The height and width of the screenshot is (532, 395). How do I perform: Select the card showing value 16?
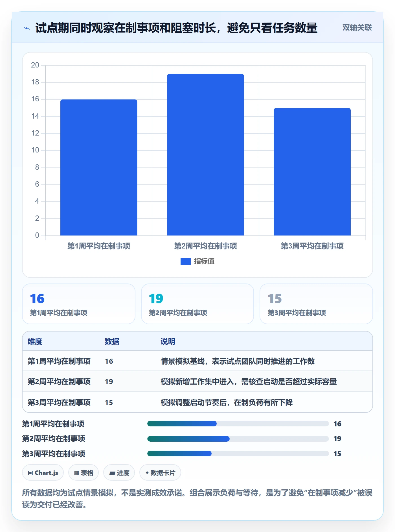click(x=79, y=304)
